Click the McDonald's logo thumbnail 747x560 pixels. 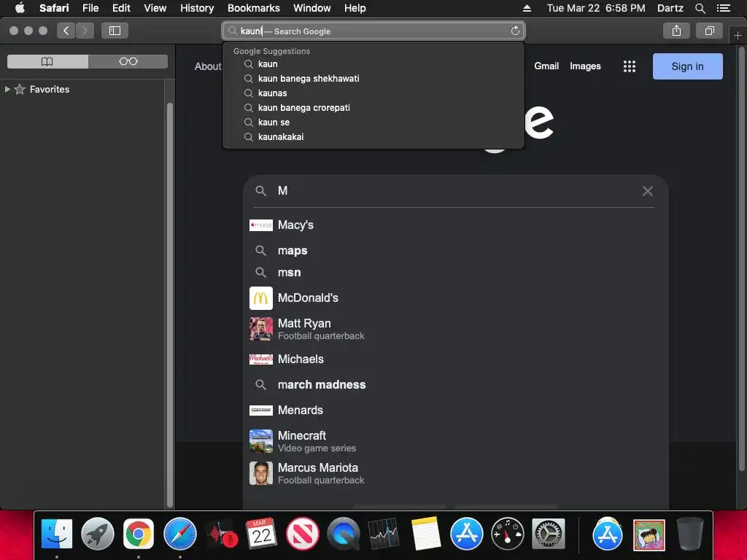tap(261, 298)
